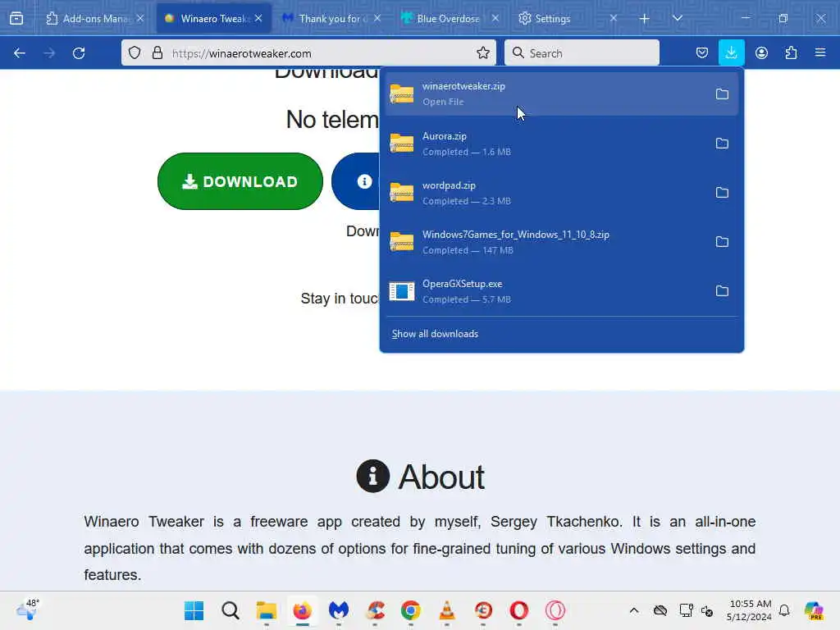Show Windows7Games zip in its folder

(x=722, y=242)
